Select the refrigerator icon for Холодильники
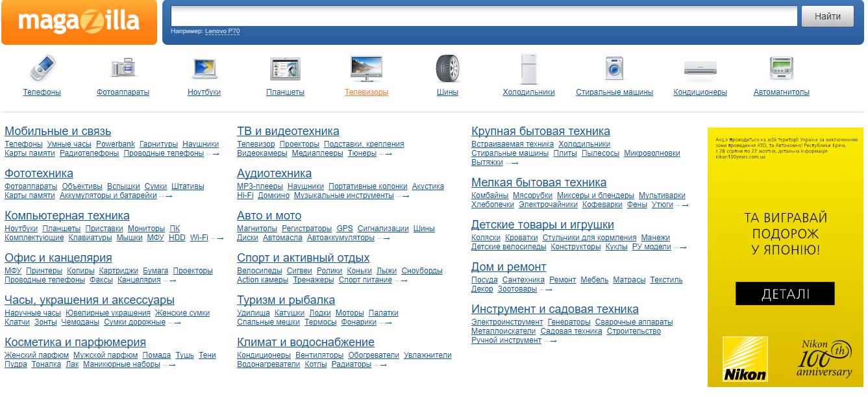Viewport: 868px width, 400px height. tap(528, 68)
